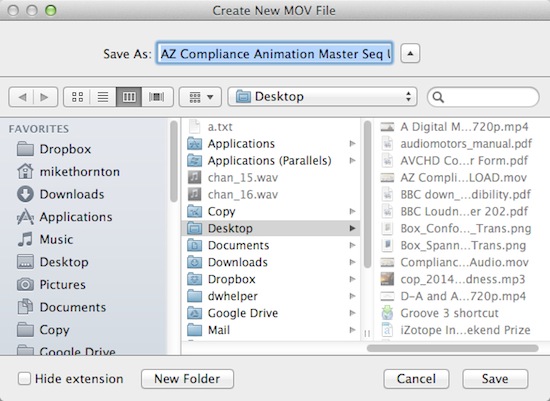The height and width of the screenshot is (401, 550).
Task: Click the sidebar vertical scrollbar
Action: click(x=174, y=161)
